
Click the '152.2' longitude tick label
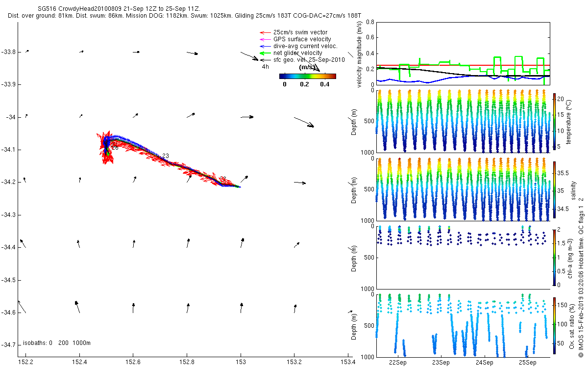tap(25, 363)
